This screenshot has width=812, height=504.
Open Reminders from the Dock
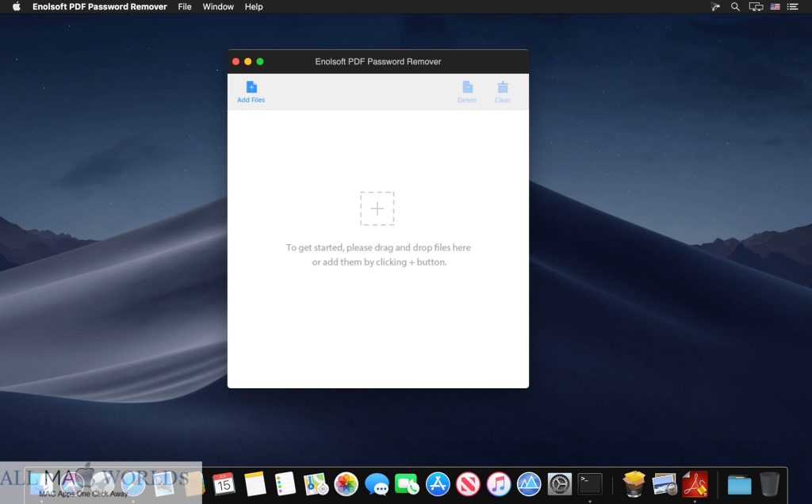pyautogui.click(x=285, y=484)
